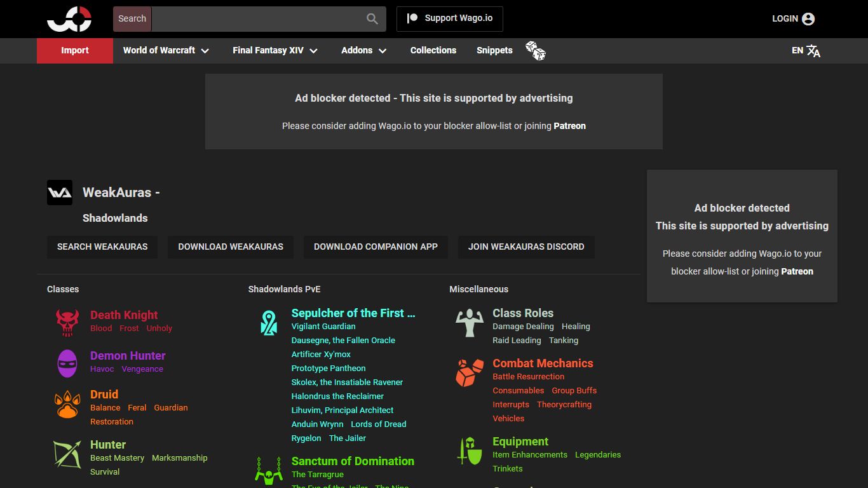This screenshot has height=488, width=868.
Task: Select the Feral specialization
Action: [x=137, y=408]
